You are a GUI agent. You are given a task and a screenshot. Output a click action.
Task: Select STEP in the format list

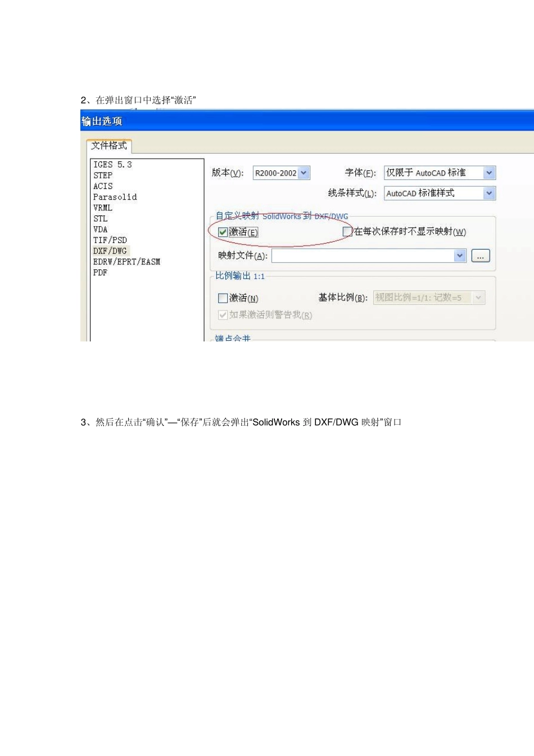click(x=103, y=175)
